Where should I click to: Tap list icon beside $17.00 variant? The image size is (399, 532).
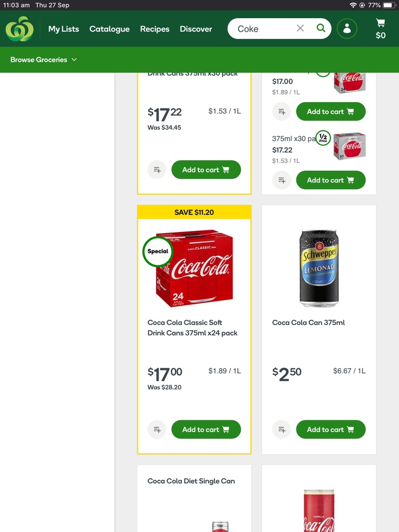281,112
